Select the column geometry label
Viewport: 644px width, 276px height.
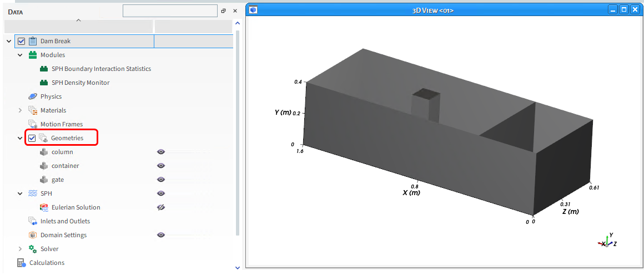(x=62, y=152)
